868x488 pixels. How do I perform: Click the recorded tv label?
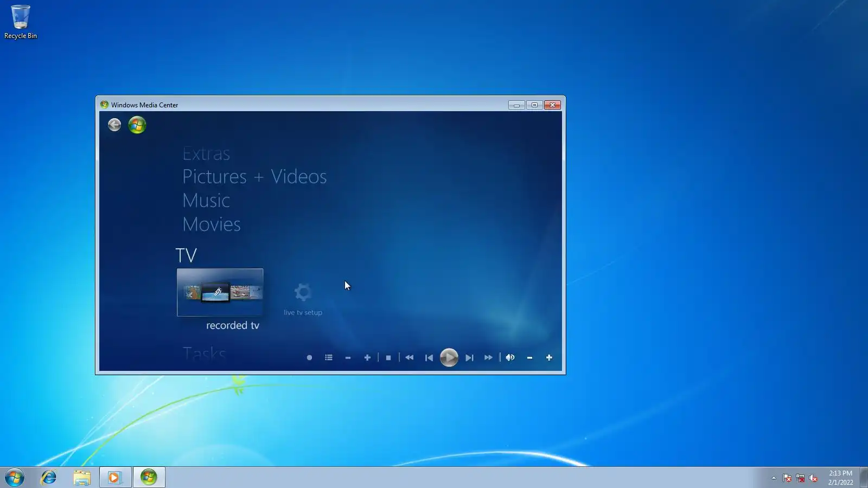pyautogui.click(x=233, y=325)
